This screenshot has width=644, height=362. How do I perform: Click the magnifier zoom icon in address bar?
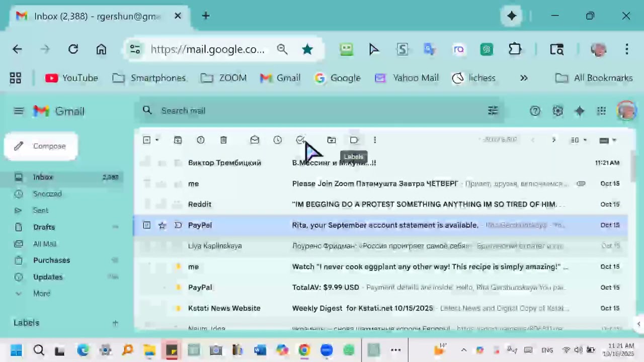pyautogui.click(x=282, y=49)
